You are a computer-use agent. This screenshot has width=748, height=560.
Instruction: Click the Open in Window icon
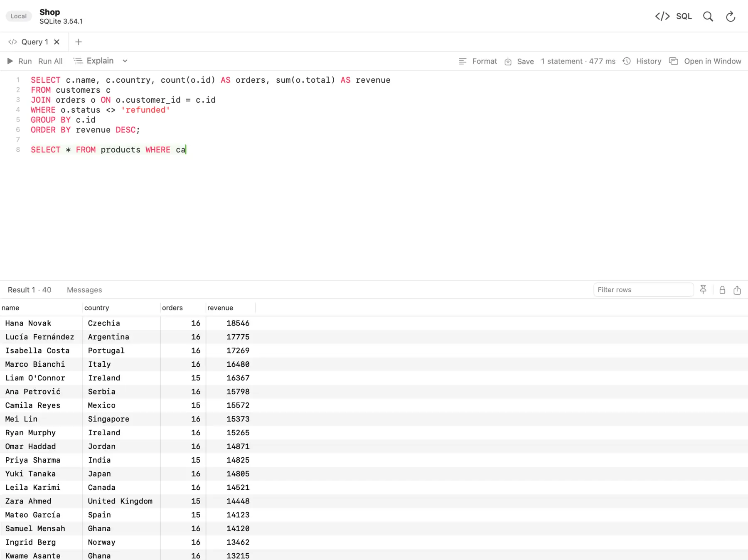[x=674, y=61]
